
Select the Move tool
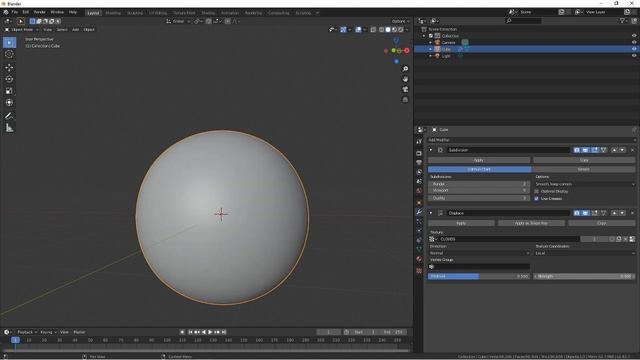pos(9,67)
